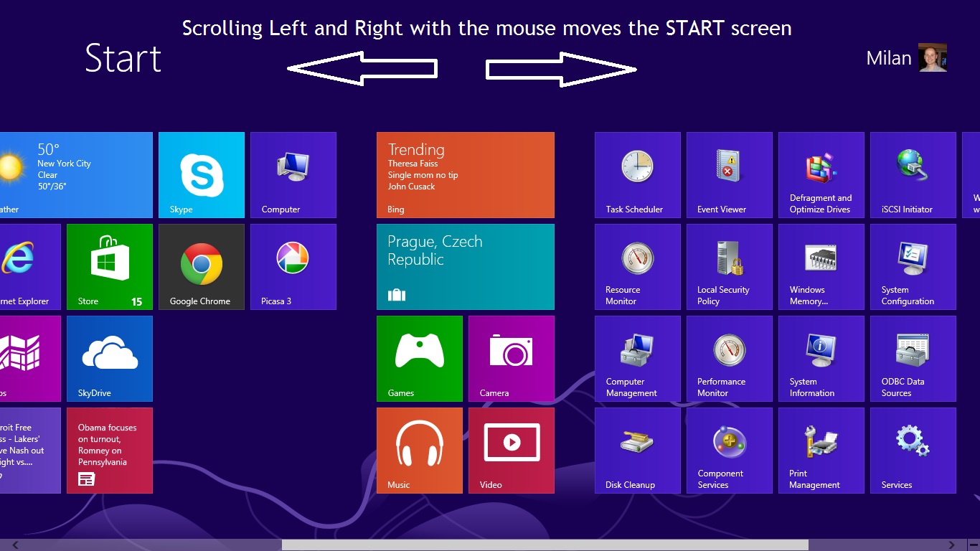The image size is (980, 551).
Task: Open Picasa 3 tile
Action: click(x=293, y=267)
